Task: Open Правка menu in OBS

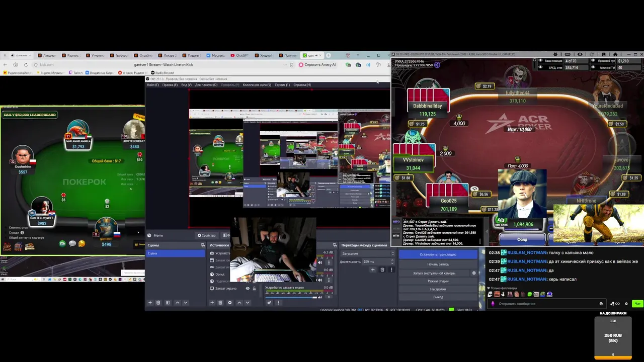Action: coord(170,85)
